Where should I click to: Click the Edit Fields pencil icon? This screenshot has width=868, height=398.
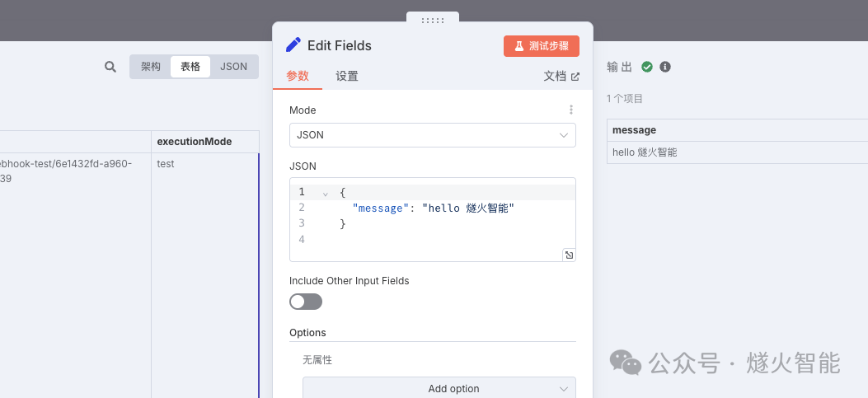point(293,44)
